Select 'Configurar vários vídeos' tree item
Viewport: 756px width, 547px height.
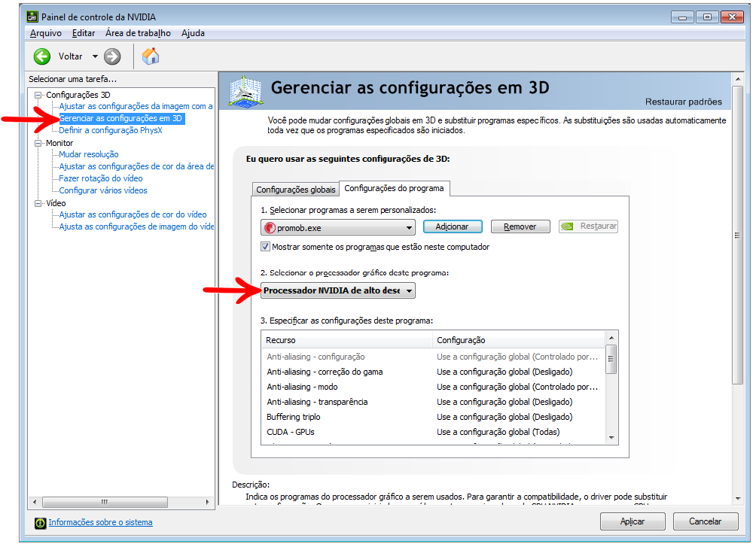pyautogui.click(x=103, y=190)
